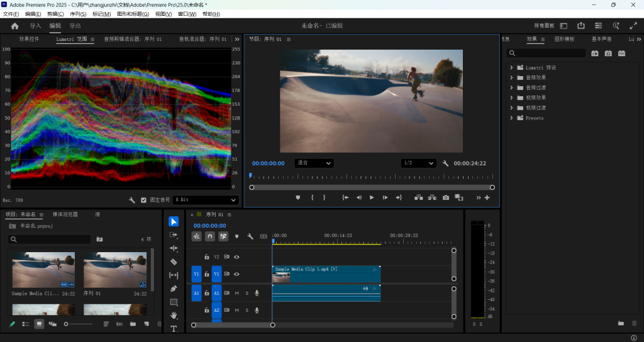Viewport: 644px width, 342px height.
Task: Open the Window menu 窗口(W)
Action: (187, 14)
